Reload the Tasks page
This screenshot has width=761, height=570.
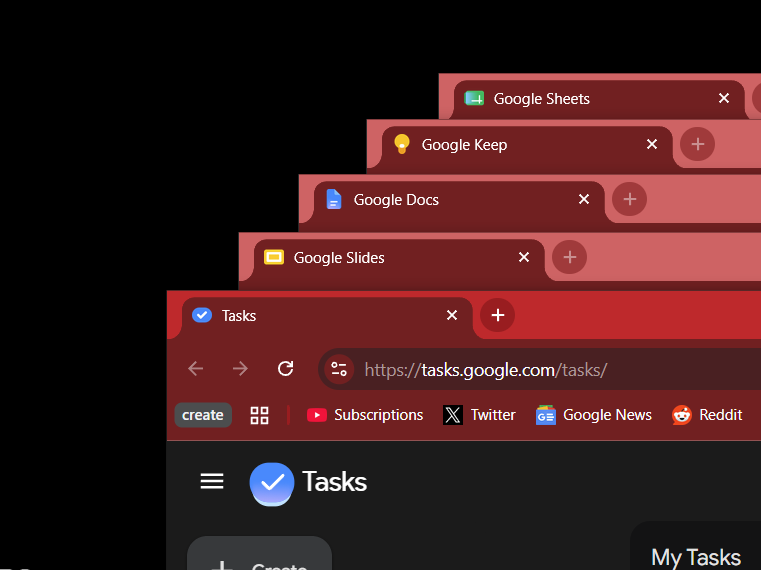[x=285, y=369]
